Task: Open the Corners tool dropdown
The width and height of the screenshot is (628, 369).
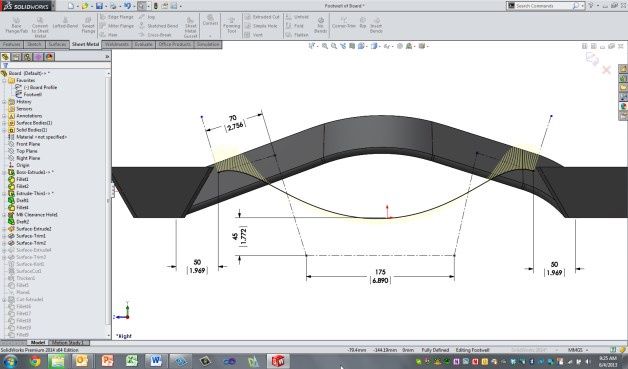Action: tap(210, 36)
